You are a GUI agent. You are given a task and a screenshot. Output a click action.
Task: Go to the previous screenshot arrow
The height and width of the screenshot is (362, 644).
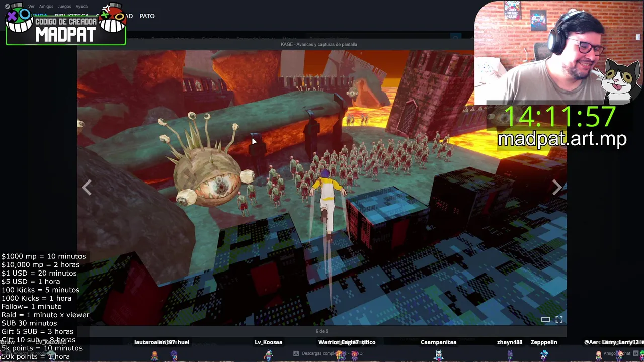[87, 187]
